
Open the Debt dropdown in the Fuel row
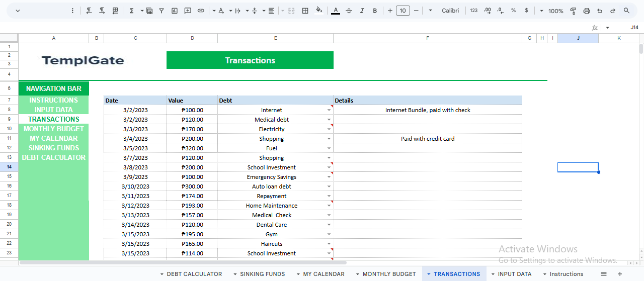[330, 148]
